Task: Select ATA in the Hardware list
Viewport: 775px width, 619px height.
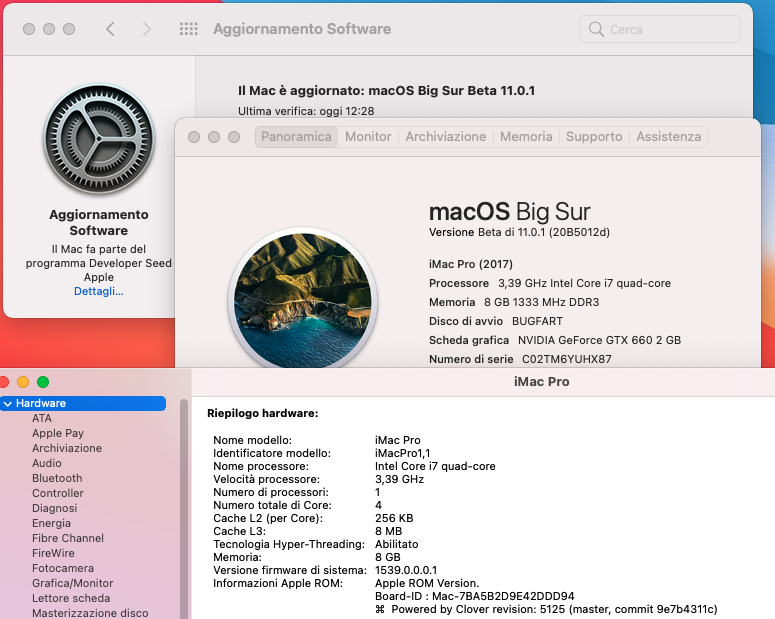Action: tap(42, 418)
